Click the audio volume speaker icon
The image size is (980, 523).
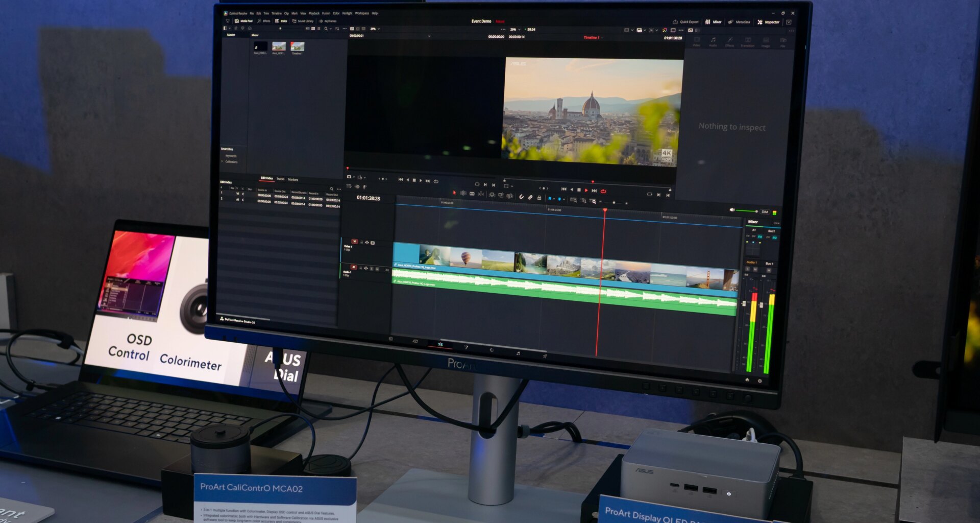732,209
